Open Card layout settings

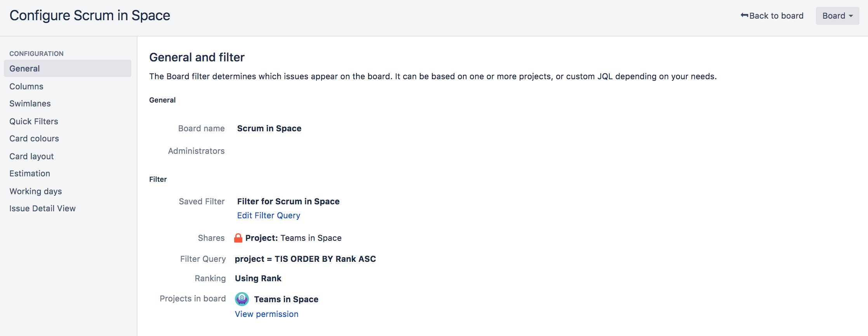click(x=31, y=157)
